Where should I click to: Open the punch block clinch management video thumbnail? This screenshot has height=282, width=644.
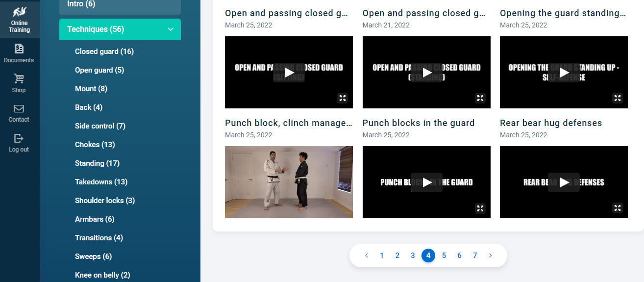tap(289, 182)
